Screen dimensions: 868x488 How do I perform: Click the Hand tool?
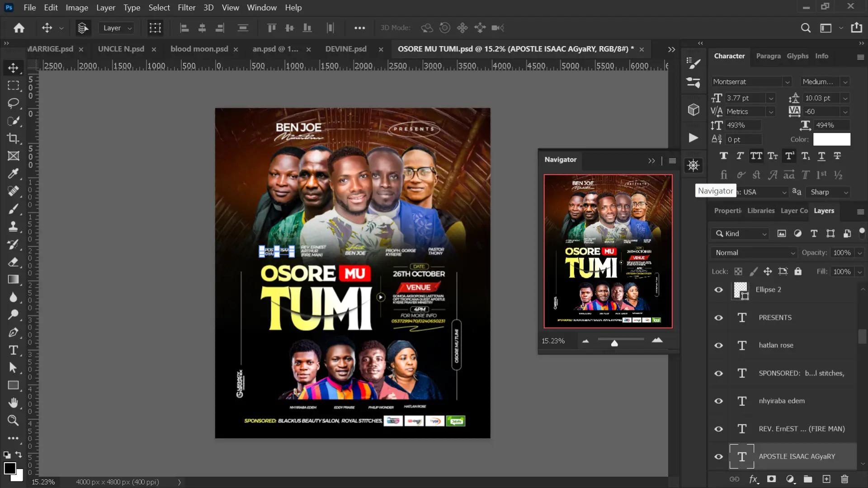13,403
